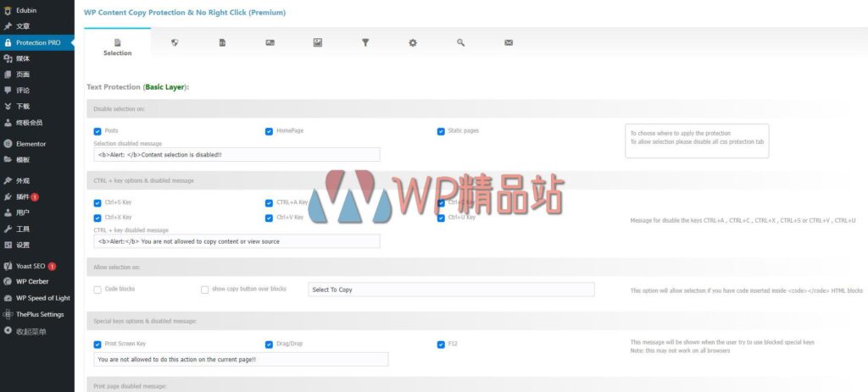The height and width of the screenshot is (392, 868).
Task: Click 'To choose where to apply the protection' note
Action: 681,133
